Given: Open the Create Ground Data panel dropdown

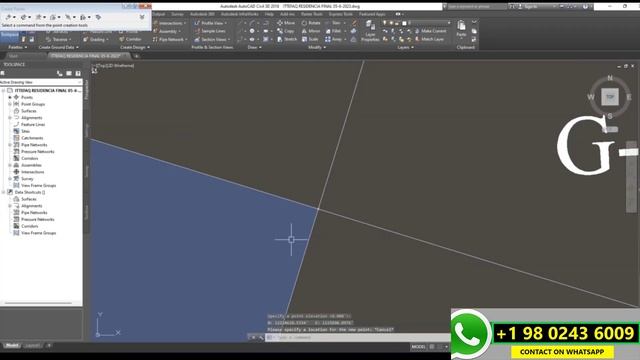Looking at the screenshot, I should pyautogui.click(x=58, y=47).
